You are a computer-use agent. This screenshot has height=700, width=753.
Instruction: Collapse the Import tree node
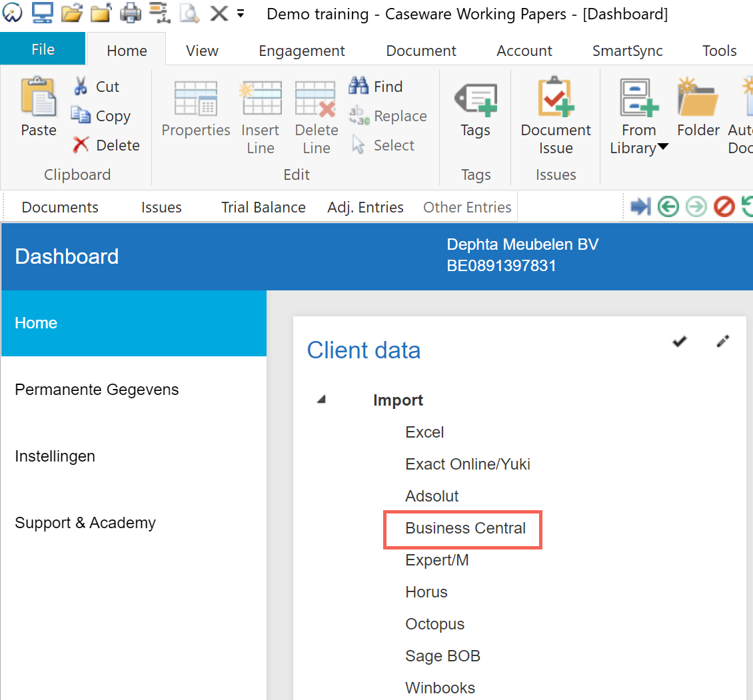(321, 400)
